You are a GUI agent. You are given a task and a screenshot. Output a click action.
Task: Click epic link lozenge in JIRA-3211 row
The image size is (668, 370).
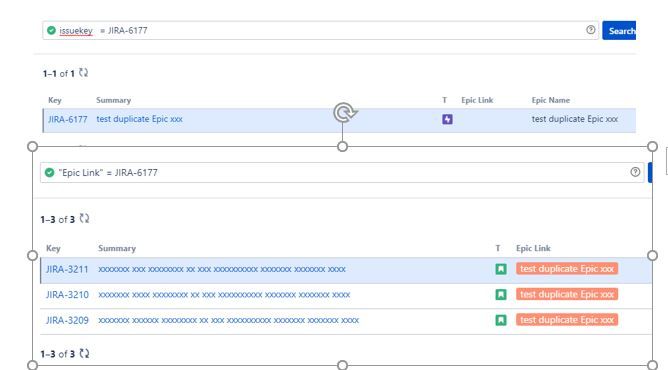click(x=567, y=269)
